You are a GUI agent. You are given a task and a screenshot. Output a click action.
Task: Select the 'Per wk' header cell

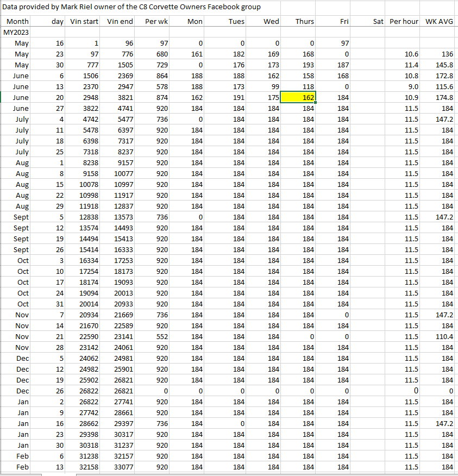(156, 22)
